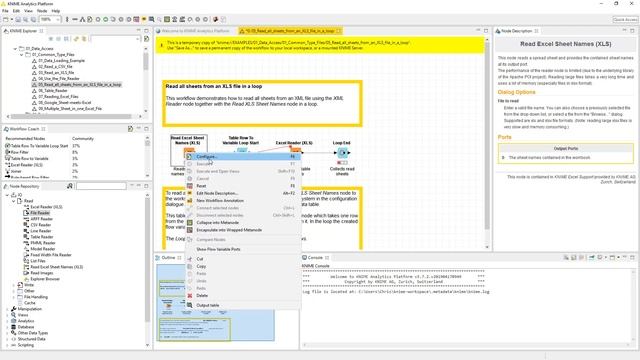The image size is (640, 360).
Task: Choose Reset in the context menu
Action: click(x=243, y=186)
